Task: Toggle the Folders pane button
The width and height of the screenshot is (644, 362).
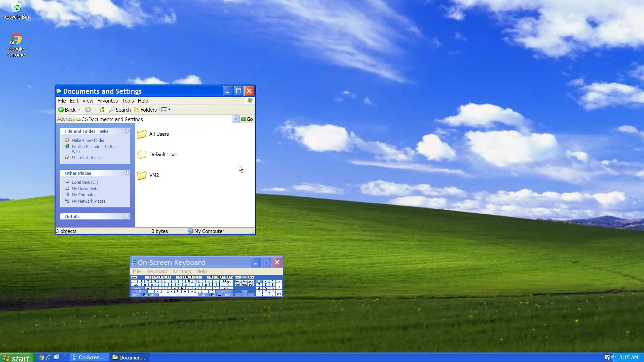Action: click(145, 110)
